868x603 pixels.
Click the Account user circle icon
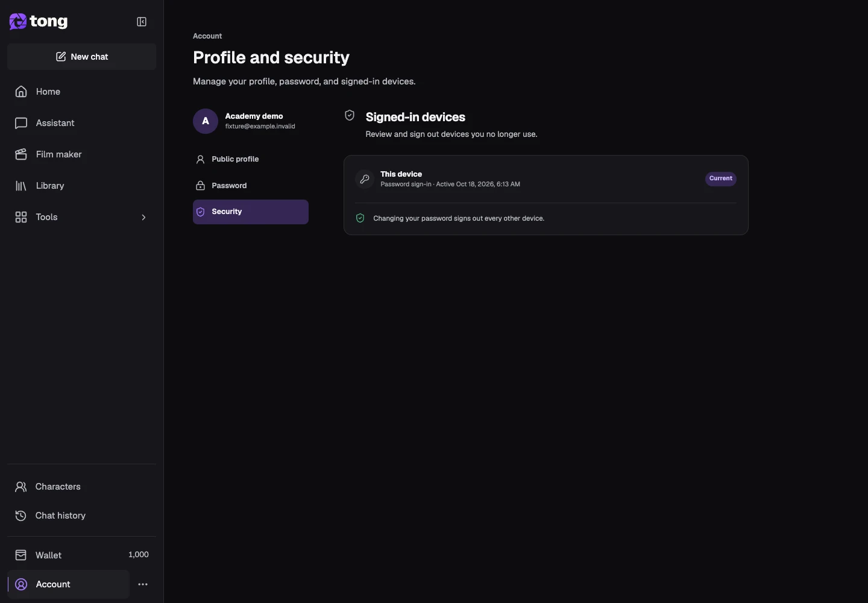pyautogui.click(x=21, y=584)
